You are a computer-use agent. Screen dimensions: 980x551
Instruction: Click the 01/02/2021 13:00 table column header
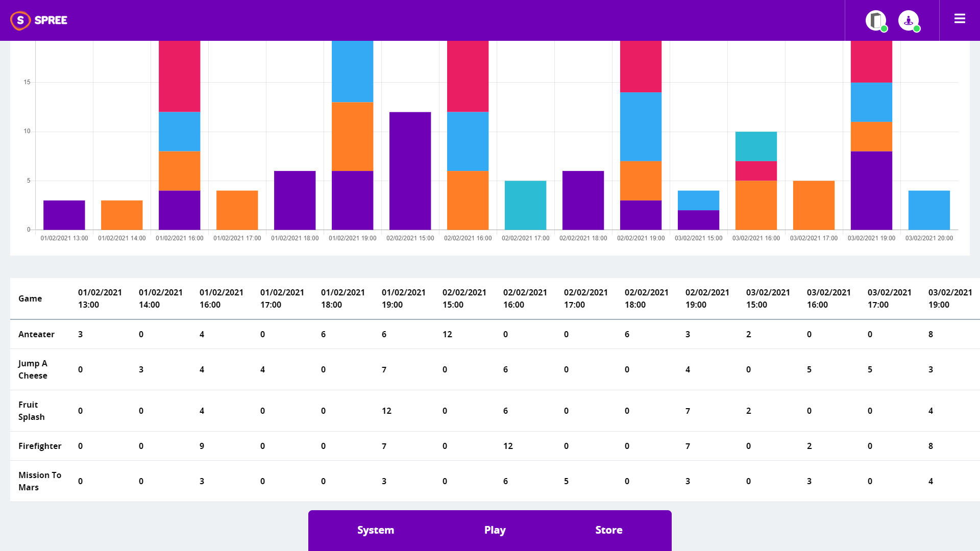coord(100,298)
